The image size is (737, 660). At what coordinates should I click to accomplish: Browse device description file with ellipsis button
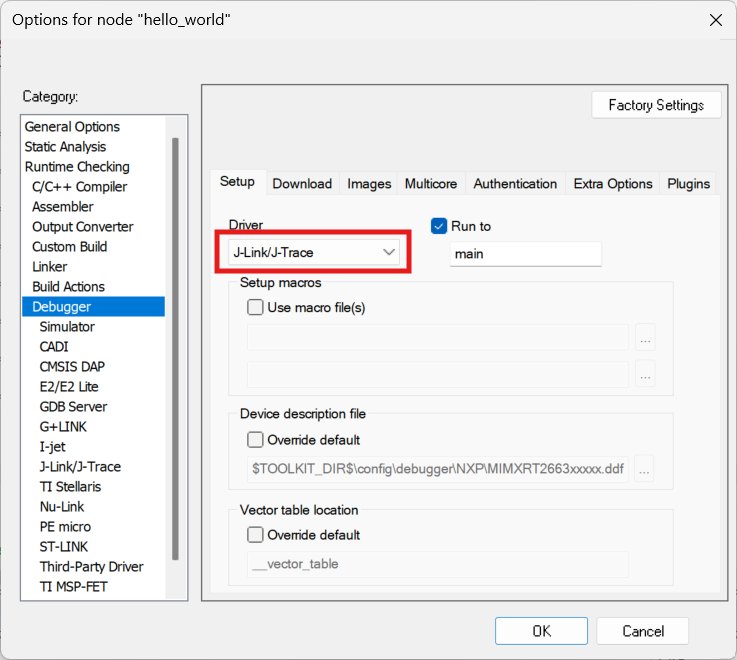(644, 469)
